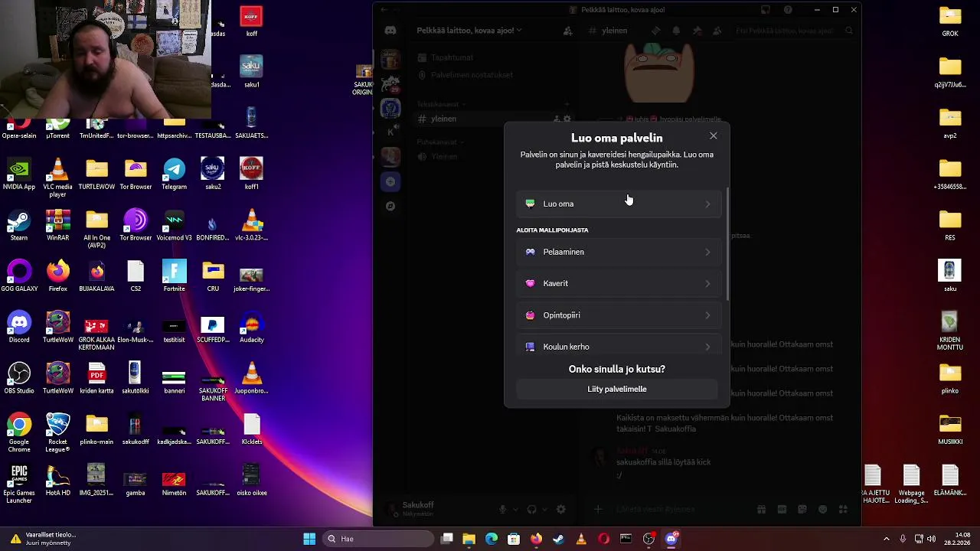Collapse the Puhekanavat channel category

(x=439, y=142)
